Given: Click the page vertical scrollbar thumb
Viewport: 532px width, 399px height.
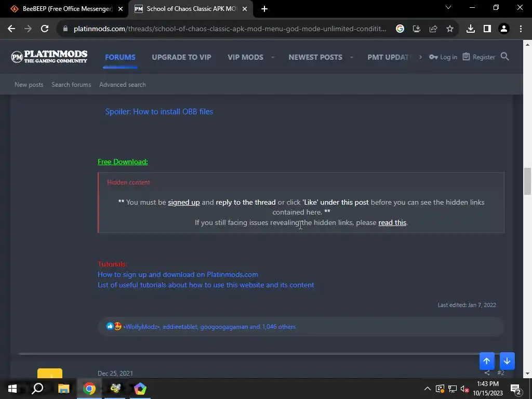Looking at the screenshot, I should (x=527, y=181).
